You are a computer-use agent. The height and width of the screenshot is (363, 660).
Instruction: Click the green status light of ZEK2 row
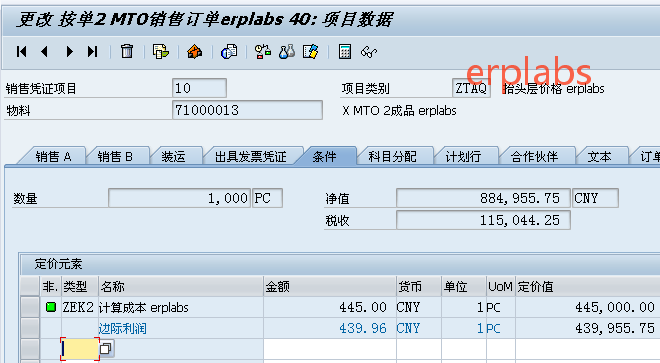coord(51,307)
